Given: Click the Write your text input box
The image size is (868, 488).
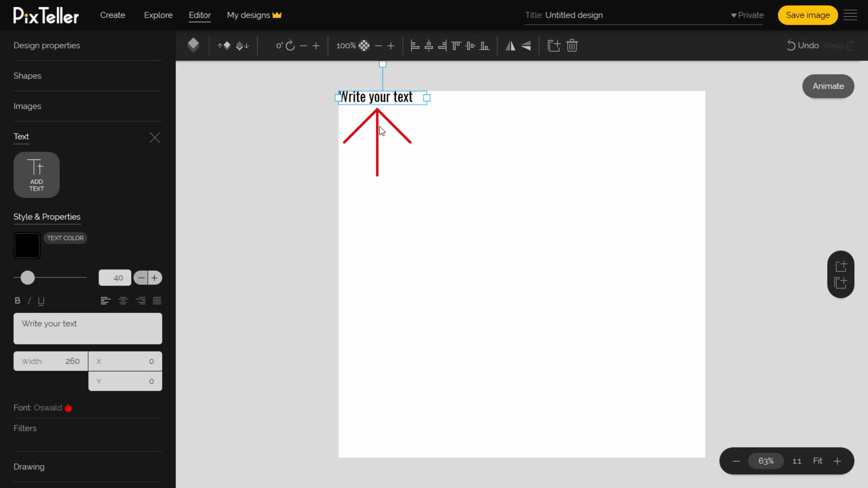Looking at the screenshot, I should (88, 328).
